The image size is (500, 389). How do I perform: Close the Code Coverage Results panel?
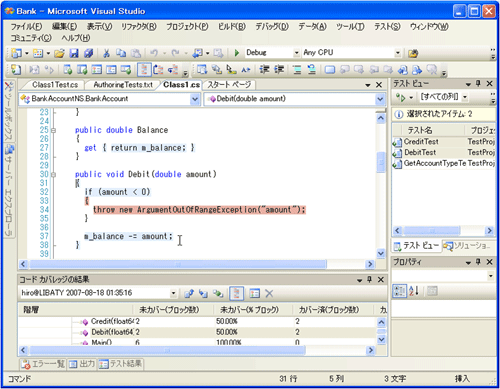(381, 279)
